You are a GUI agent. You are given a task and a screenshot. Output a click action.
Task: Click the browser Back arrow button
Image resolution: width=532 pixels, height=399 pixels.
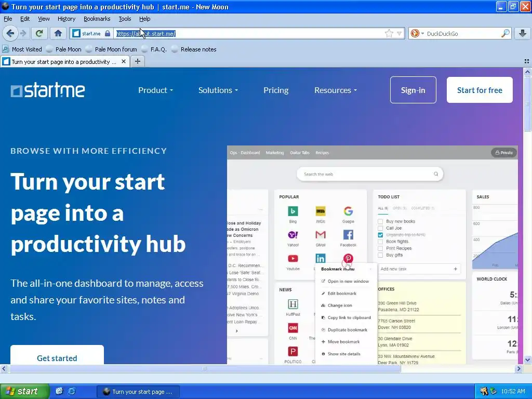(x=10, y=33)
